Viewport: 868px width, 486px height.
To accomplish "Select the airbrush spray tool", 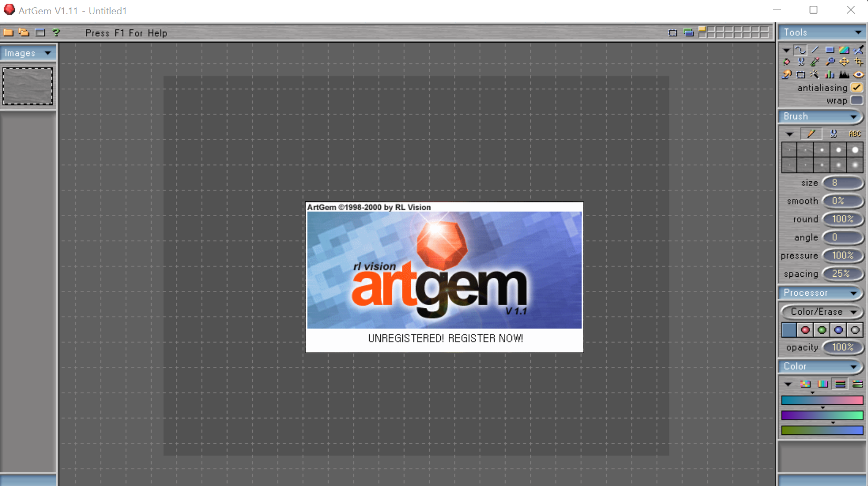I will [859, 50].
